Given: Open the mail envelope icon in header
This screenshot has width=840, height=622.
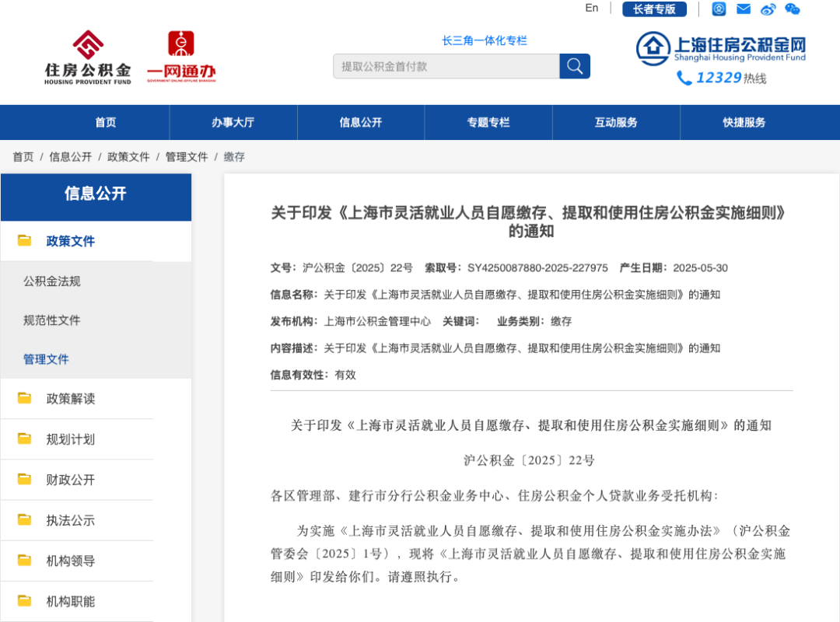Looking at the screenshot, I should tap(744, 9).
